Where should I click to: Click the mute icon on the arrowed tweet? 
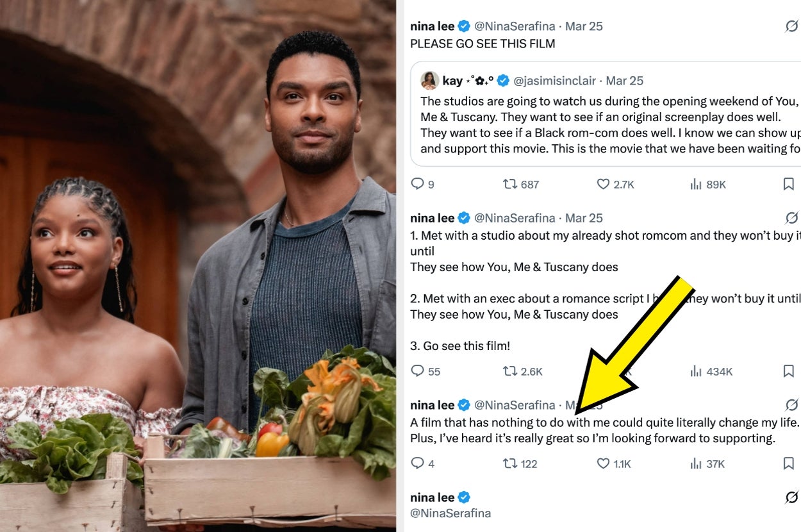(790, 404)
